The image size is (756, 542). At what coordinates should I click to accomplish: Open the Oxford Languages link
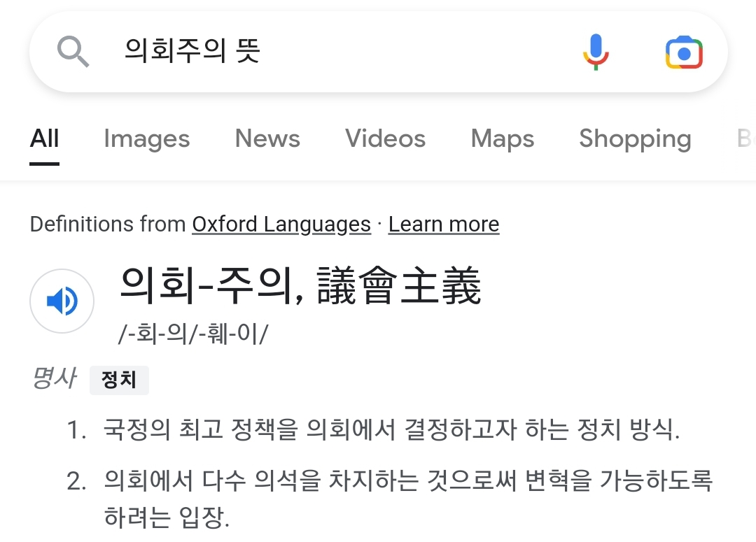point(281,224)
